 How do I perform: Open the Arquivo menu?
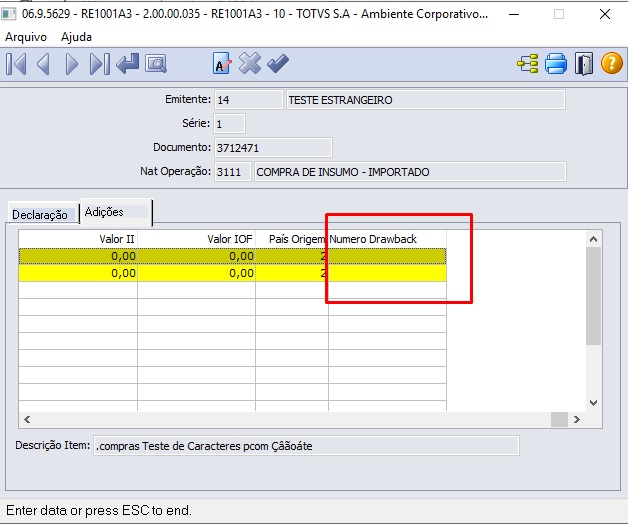[26, 37]
